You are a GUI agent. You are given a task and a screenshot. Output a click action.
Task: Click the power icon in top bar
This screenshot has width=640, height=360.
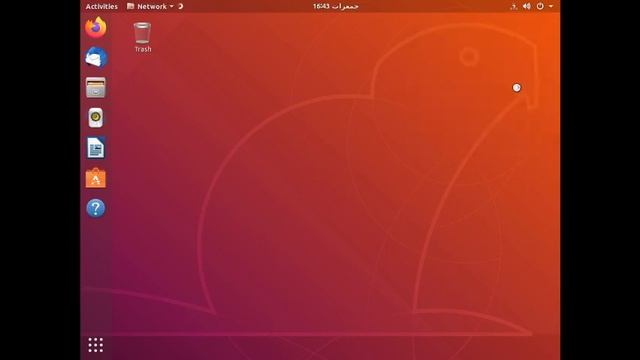point(540,6)
